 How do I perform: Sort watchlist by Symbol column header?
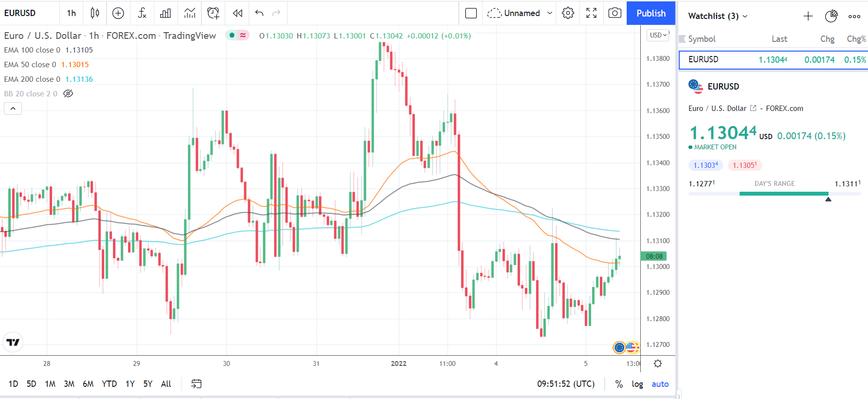tap(702, 39)
